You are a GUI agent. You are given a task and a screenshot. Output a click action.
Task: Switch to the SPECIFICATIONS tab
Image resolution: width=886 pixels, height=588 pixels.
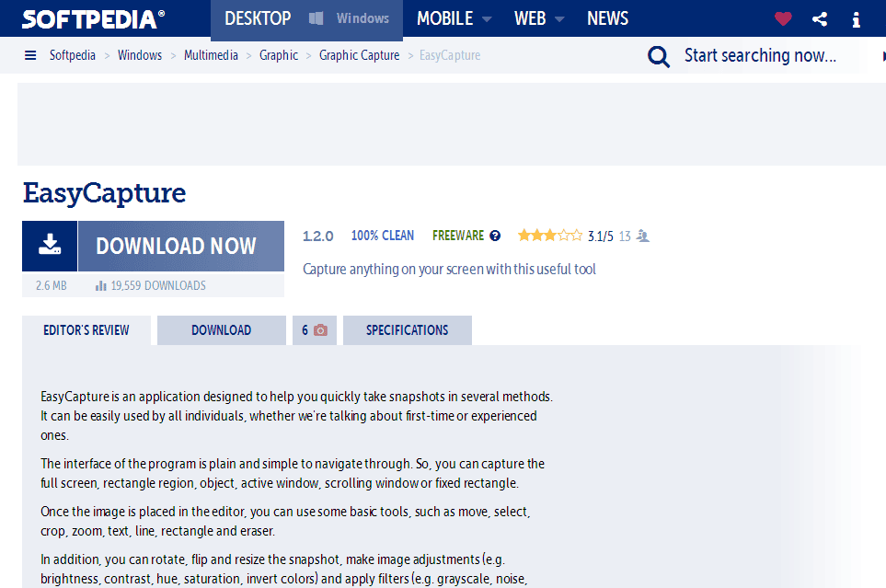(x=408, y=330)
